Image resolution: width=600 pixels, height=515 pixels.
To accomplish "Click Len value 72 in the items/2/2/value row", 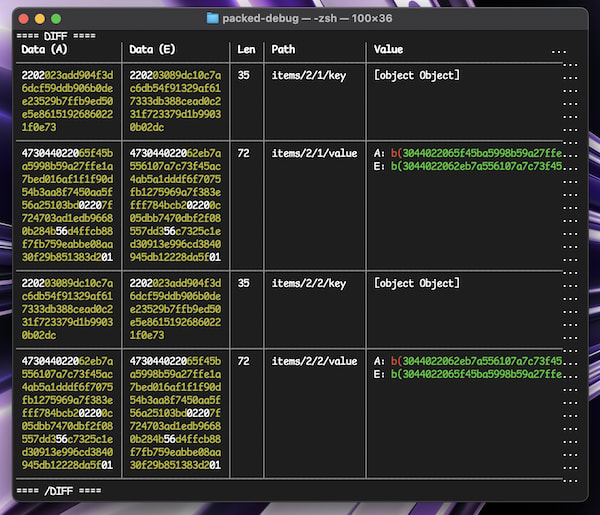I will [243, 361].
